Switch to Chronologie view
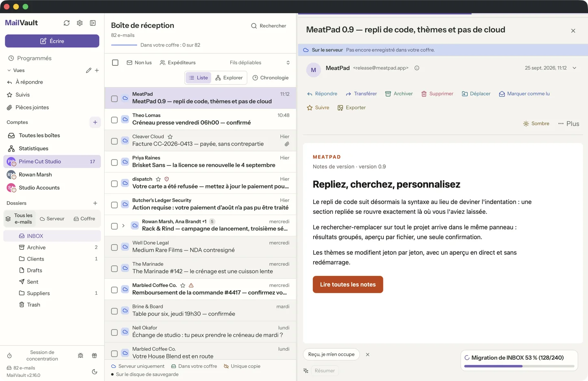The height and width of the screenshot is (381, 588). click(x=270, y=78)
